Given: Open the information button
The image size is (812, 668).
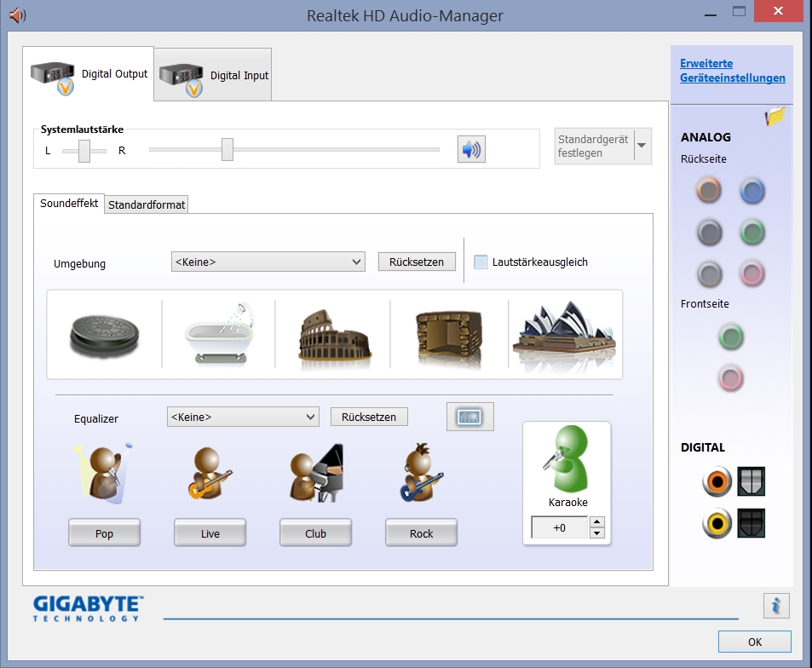Looking at the screenshot, I should [775, 606].
